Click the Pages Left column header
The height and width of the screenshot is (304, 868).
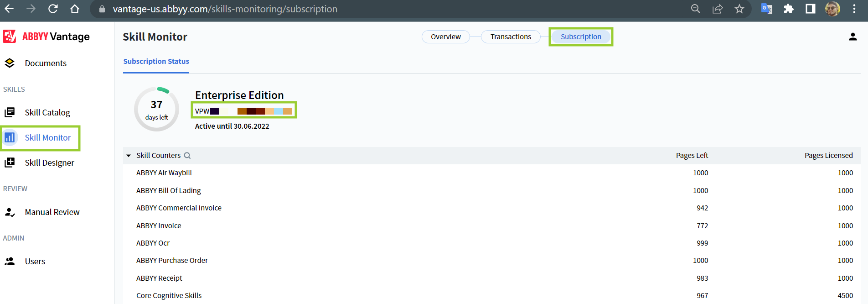[x=692, y=156]
